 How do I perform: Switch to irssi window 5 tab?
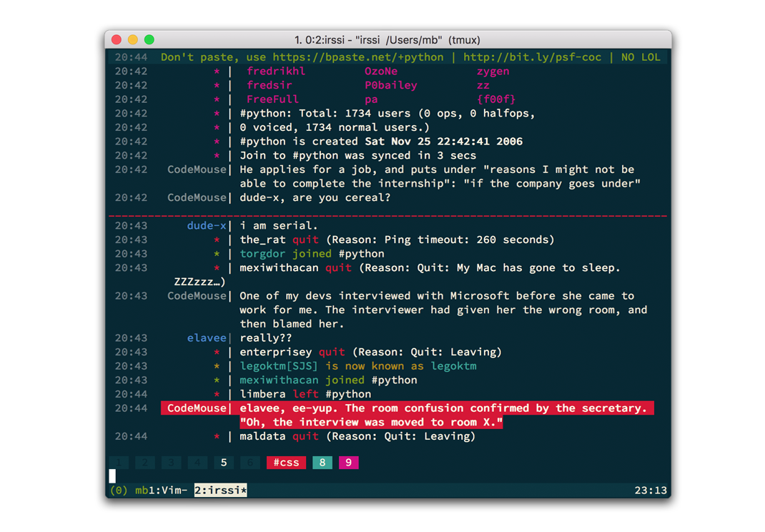coord(224,462)
